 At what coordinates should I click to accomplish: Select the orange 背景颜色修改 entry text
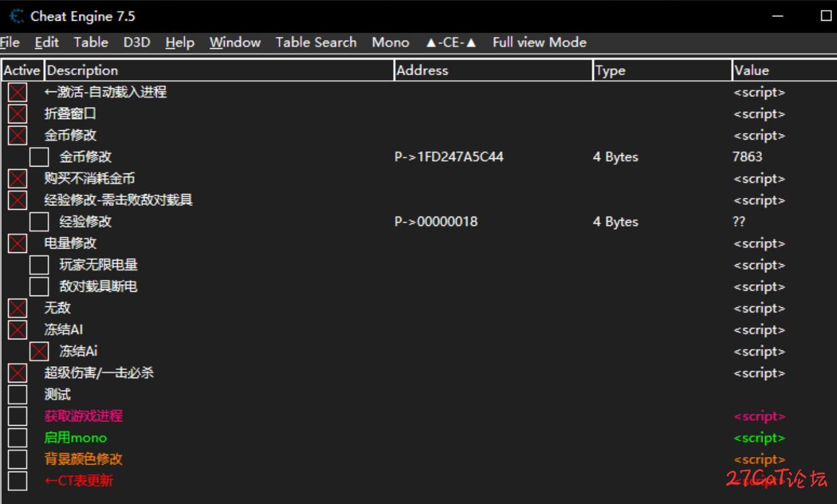point(83,459)
